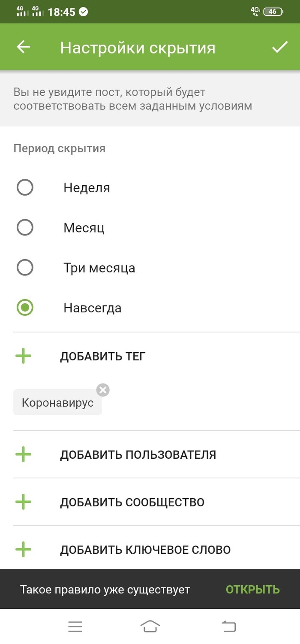The width and height of the screenshot is (300, 644).
Task: Tap ДОБАВИТЬ КЛЮЧЕВОЕ СЛОВО label
Action: pyautogui.click(x=145, y=550)
